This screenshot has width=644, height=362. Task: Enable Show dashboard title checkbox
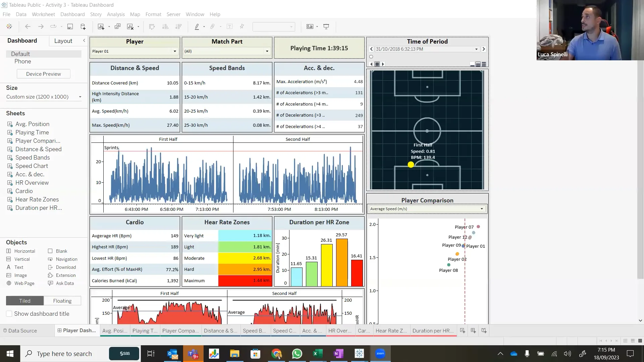tap(9, 314)
